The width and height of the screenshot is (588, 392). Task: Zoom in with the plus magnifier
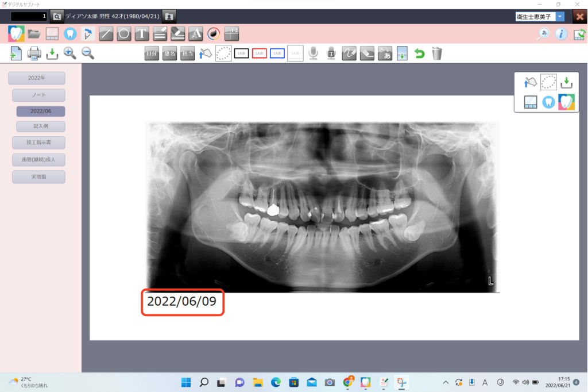tap(70, 53)
